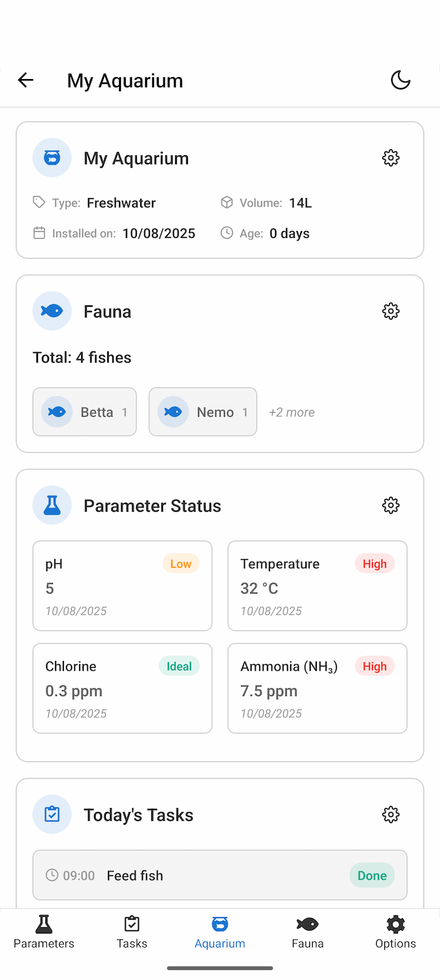Click the Parameter Status flask icon
The height and width of the screenshot is (980, 440).
(52, 505)
